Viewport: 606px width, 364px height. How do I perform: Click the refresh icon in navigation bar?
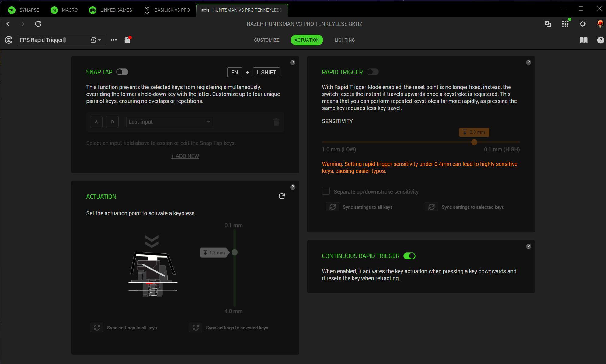[38, 24]
